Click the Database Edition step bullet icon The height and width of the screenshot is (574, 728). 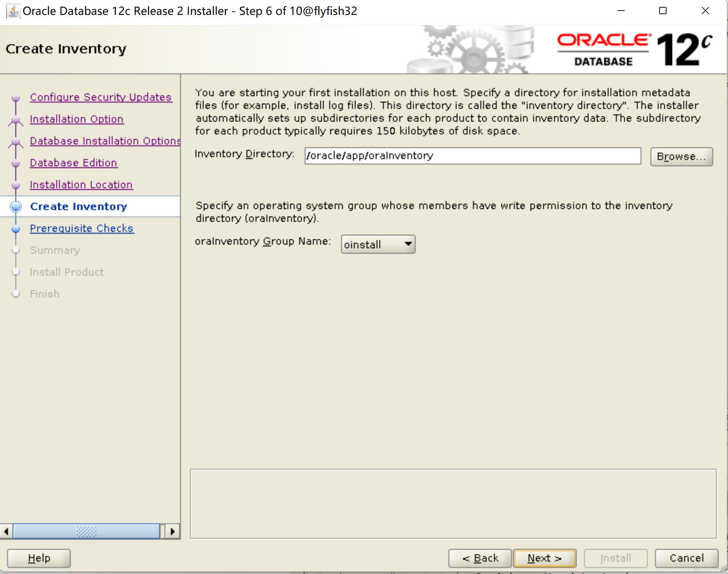pyautogui.click(x=16, y=163)
